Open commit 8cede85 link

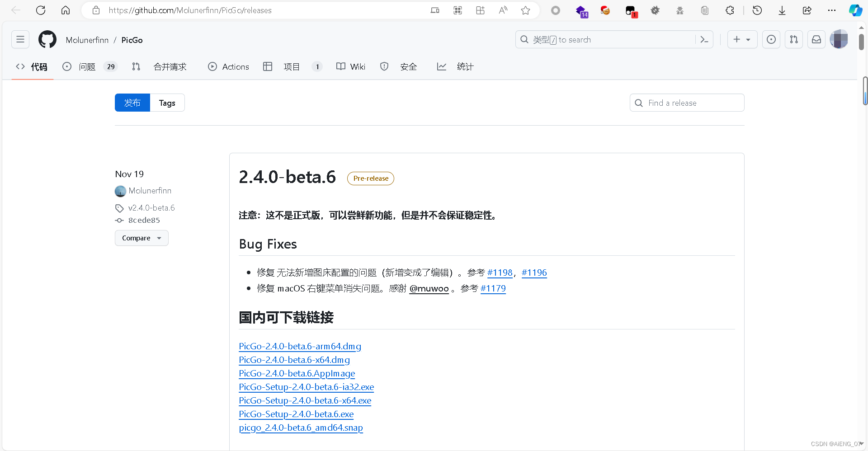[144, 220]
